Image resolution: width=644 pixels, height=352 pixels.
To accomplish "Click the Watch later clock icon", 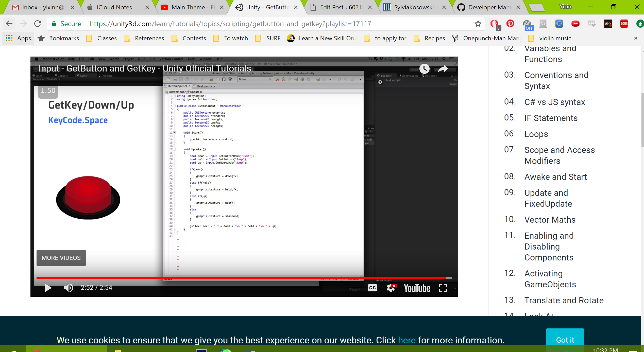I will click(x=424, y=68).
